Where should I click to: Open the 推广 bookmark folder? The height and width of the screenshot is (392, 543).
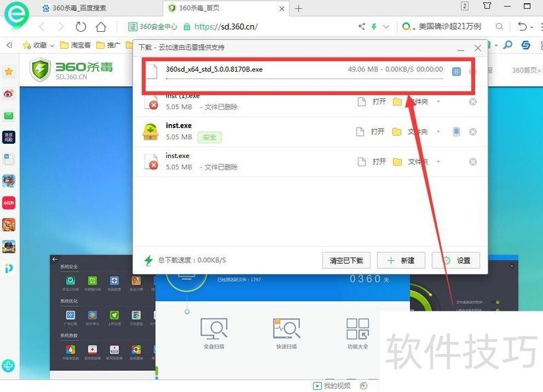pyautogui.click(x=109, y=45)
